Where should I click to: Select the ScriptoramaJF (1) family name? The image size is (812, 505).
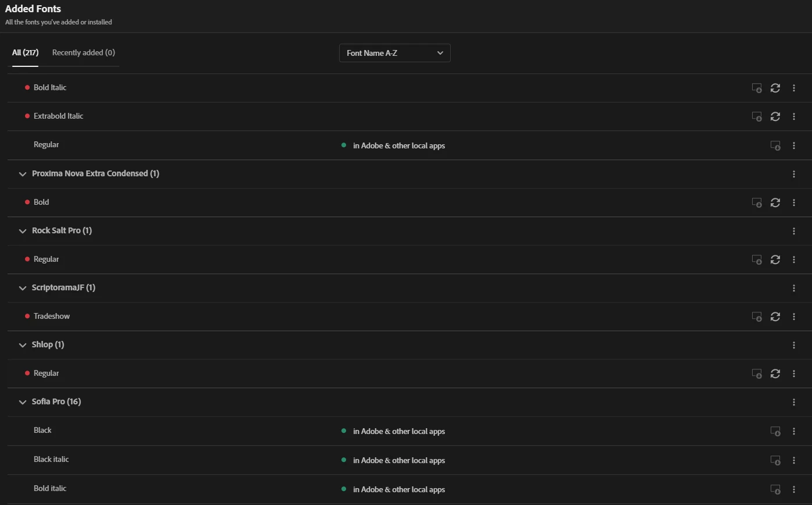coord(63,287)
